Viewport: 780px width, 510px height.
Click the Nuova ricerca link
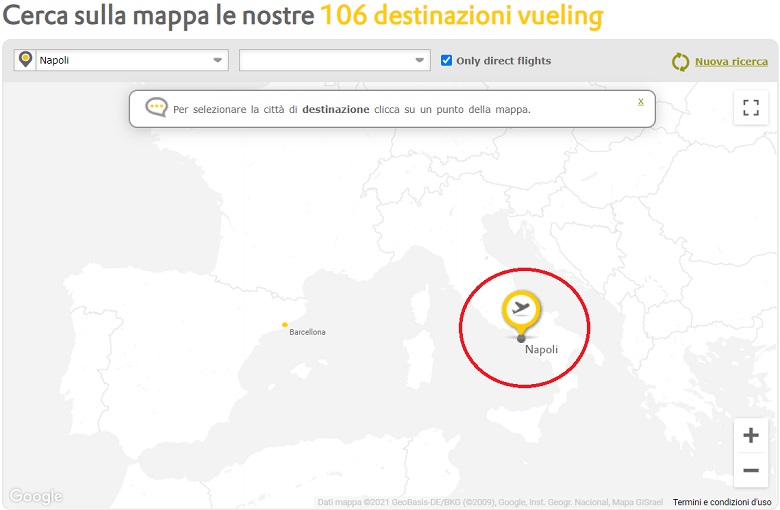(731, 62)
